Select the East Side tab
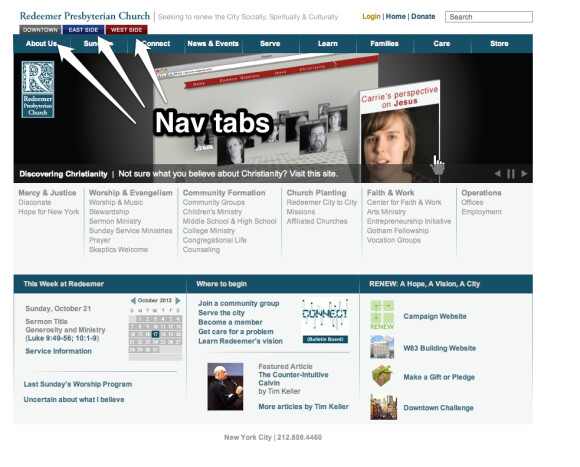This screenshot has width=580, height=467. (83, 30)
